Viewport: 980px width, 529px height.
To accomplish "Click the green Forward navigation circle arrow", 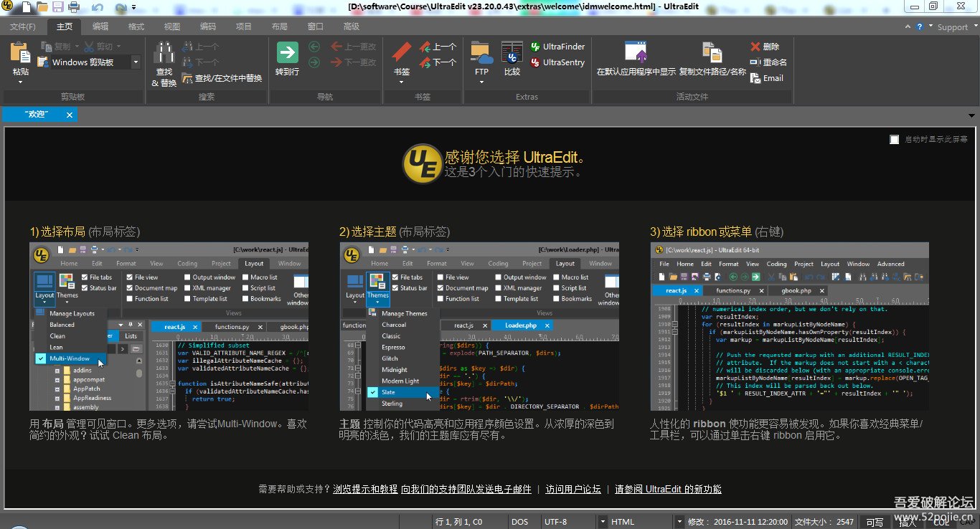I will coord(314,62).
